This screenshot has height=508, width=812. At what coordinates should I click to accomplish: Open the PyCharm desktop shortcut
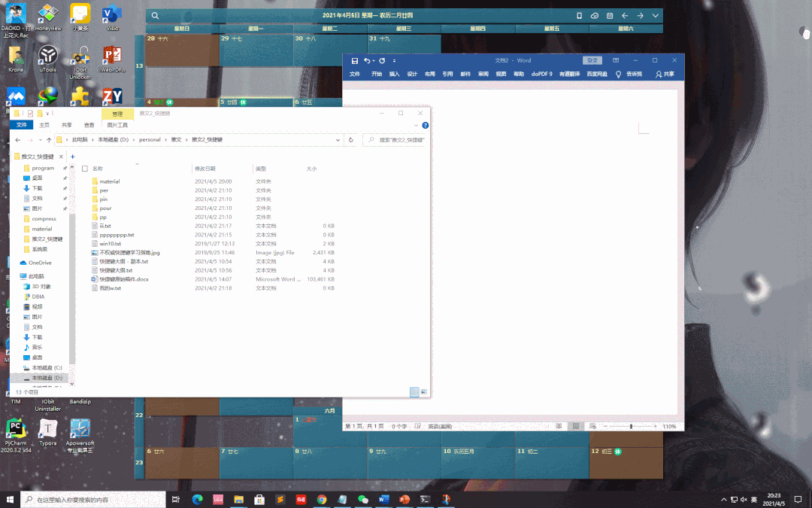(16, 436)
